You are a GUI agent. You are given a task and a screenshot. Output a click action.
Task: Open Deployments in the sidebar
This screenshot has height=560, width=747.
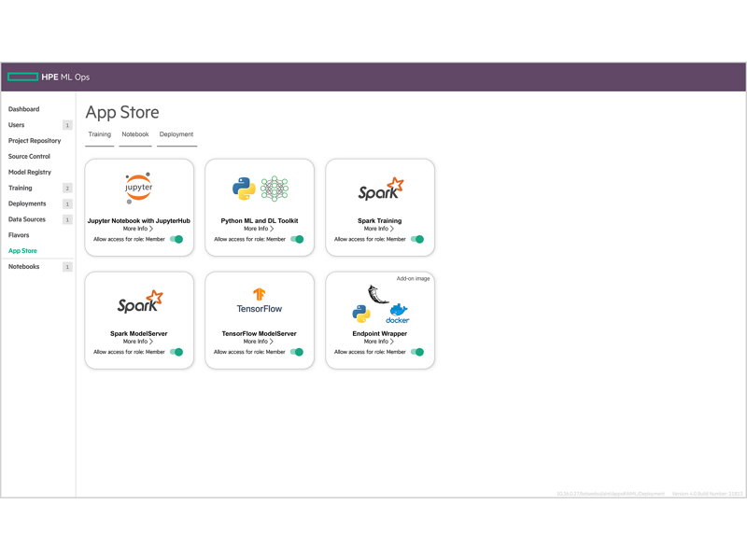pyautogui.click(x=27, y=203)
